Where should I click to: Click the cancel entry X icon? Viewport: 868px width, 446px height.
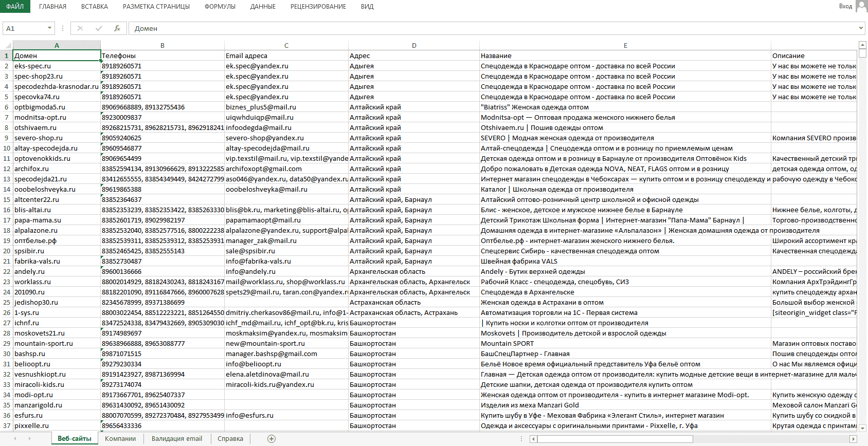coord(80,28)
